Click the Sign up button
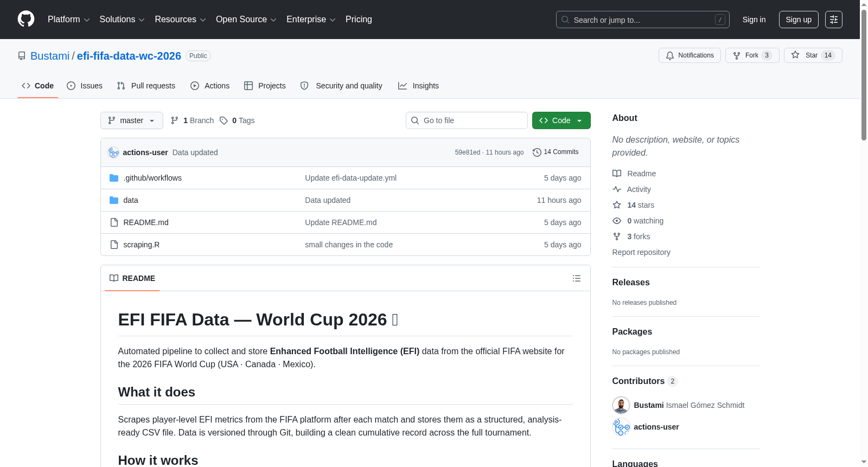 [799, 20]
